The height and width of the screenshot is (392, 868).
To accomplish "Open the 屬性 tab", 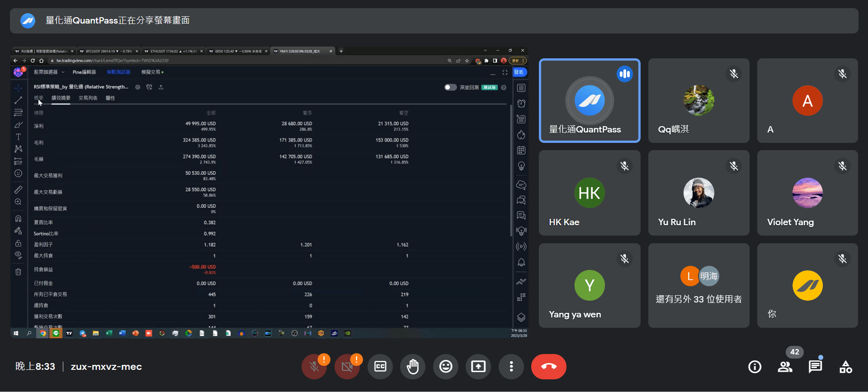I will pos(110,98).
